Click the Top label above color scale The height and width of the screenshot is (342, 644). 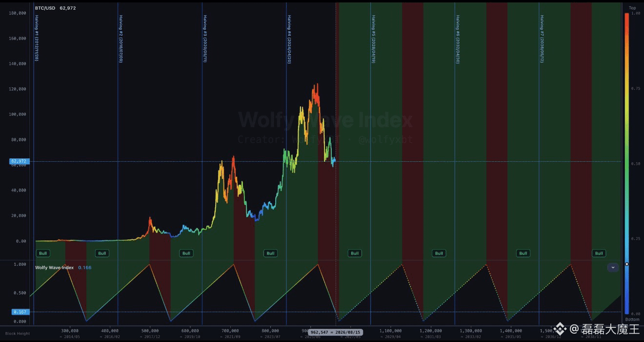point(632,8)
